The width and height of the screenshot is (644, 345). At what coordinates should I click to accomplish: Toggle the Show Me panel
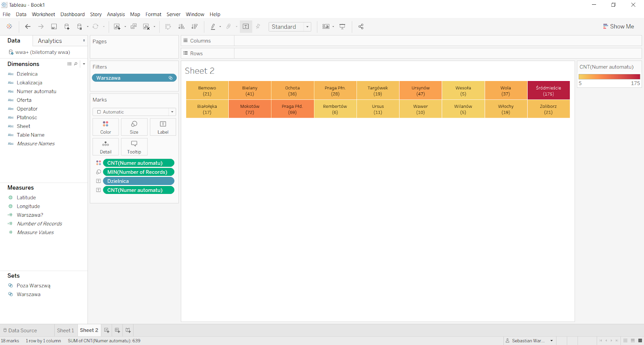coord(618,26)
